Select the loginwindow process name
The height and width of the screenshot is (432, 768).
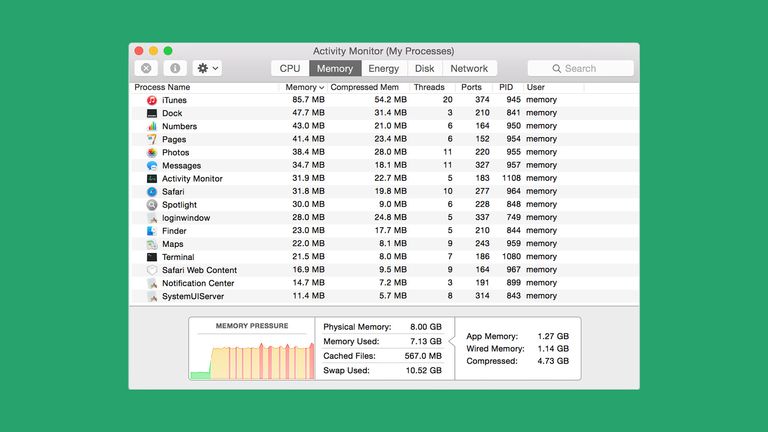186,218
